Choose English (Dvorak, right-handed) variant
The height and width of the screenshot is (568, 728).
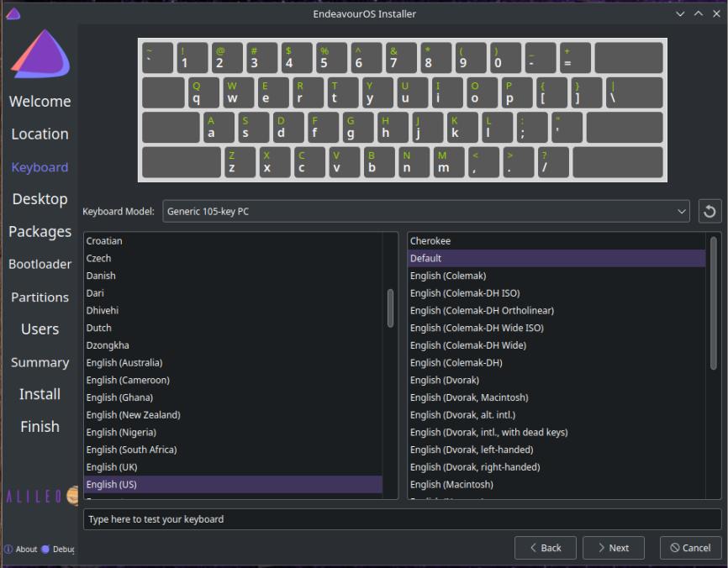557,467
